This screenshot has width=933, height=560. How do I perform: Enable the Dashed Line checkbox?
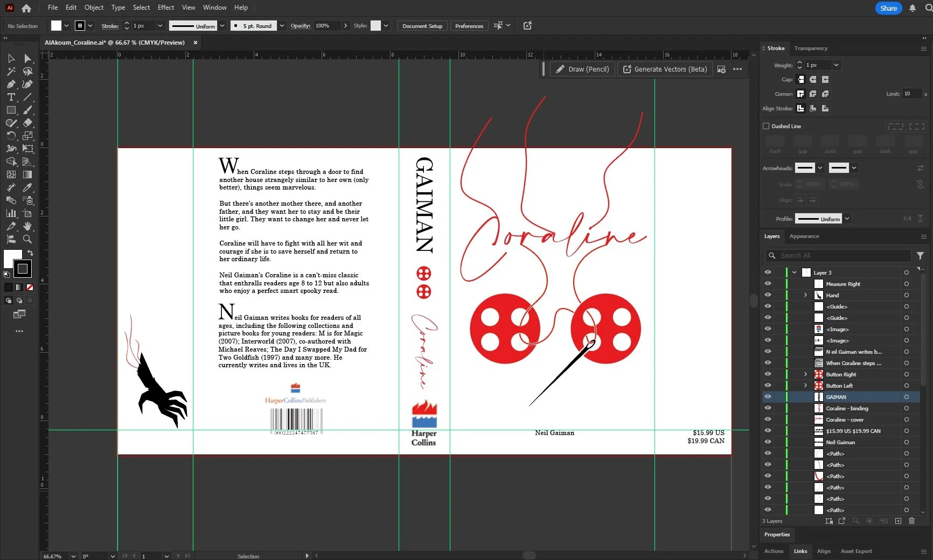(766, 126)
